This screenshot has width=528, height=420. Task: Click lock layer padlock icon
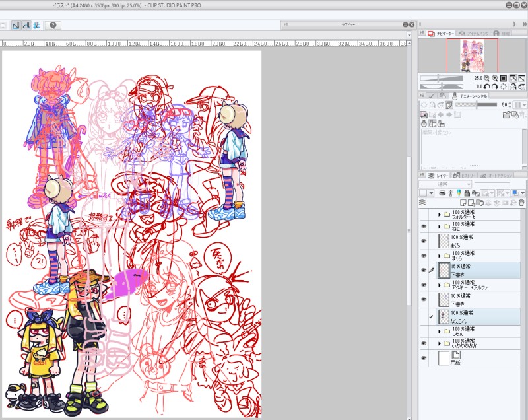pyautogui.click(x=467, y=193)
